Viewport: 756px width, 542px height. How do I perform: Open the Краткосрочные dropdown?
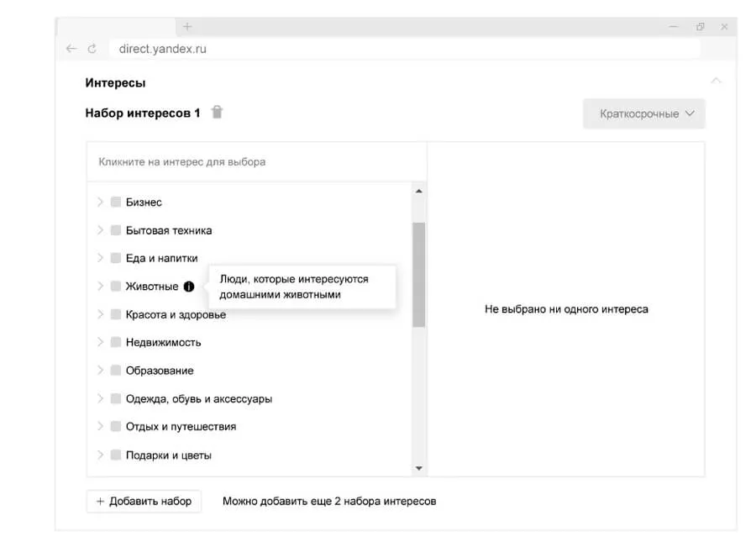coord(644,113)
